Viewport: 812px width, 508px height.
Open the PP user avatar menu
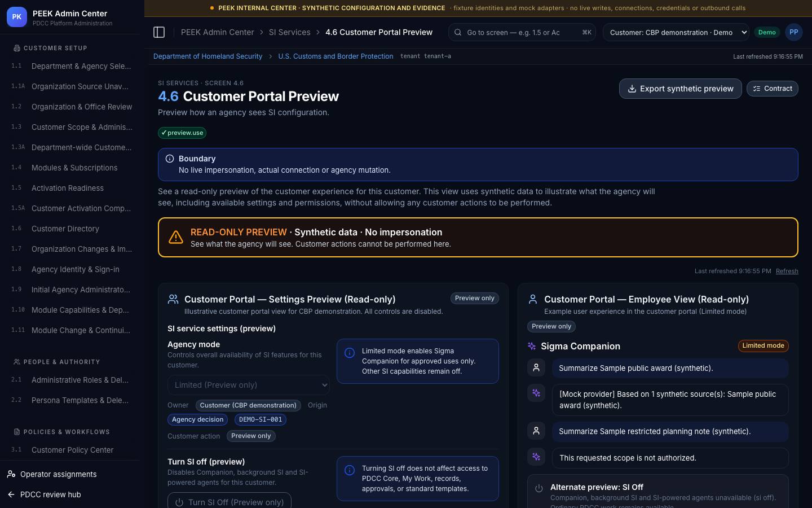[793, 32]
